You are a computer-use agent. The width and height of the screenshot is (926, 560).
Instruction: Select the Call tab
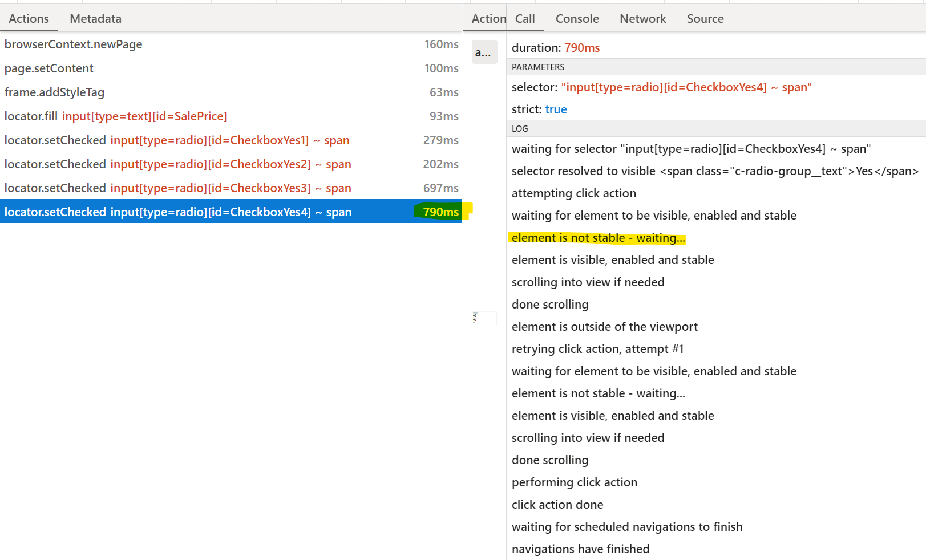(524, 18)
